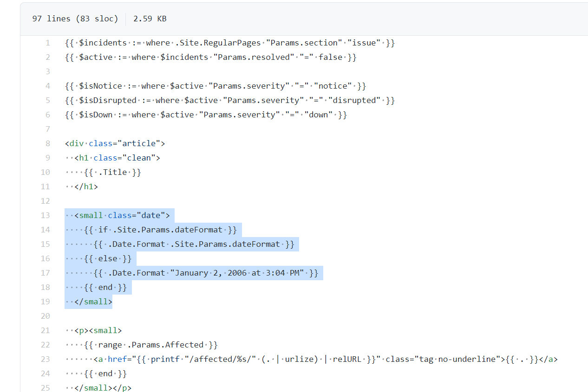
Task: Click line number 4 defining $isNotice
Action: tap(47, 85)
